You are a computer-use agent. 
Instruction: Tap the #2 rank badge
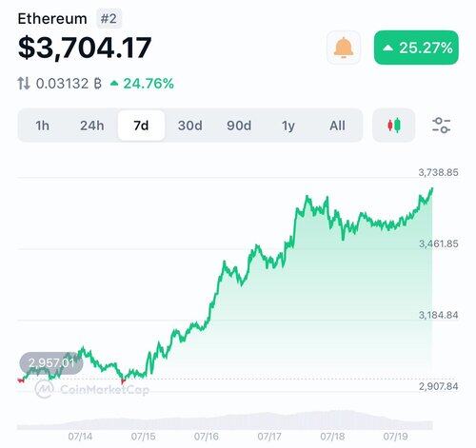pos(109,19)
